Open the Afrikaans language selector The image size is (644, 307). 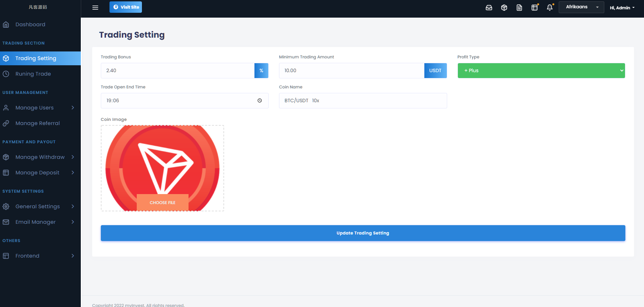pyautogui.click(x=581, y=7)
